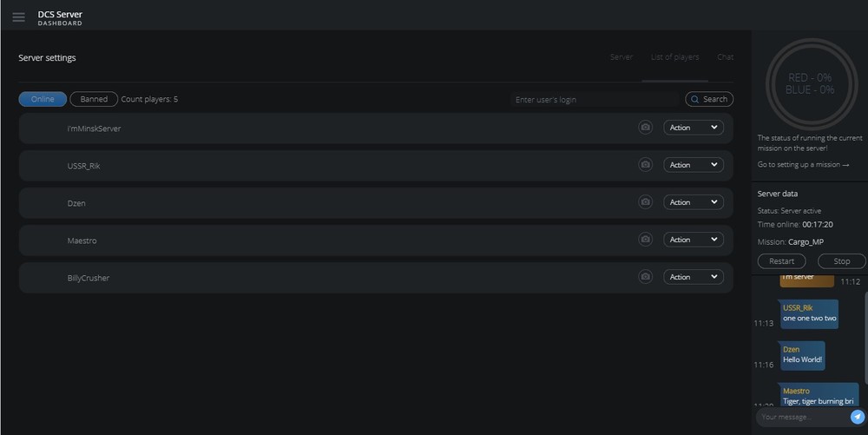Open Action dropdown for i'mMinskServer
Viewport: 868px width, 435px height.
click(x=694, y=128)
